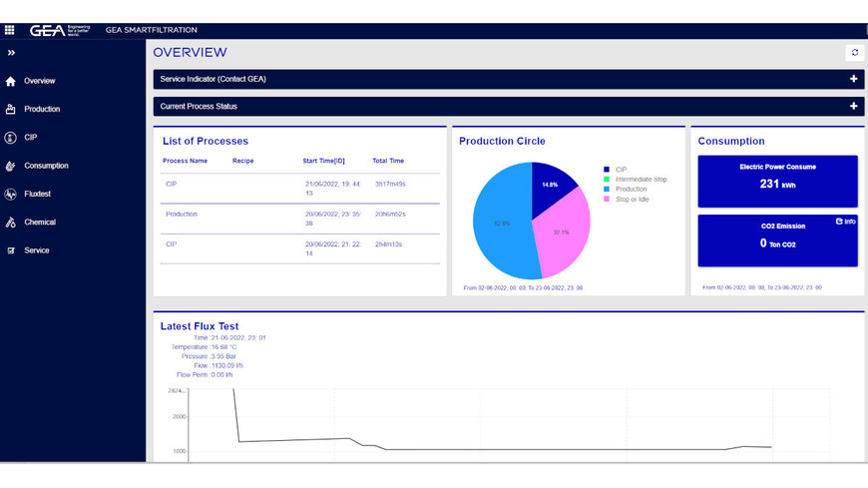This screenshot has height=488, width=868.
Task: Sort by Recipe column header
Action: tap(243, 161)
